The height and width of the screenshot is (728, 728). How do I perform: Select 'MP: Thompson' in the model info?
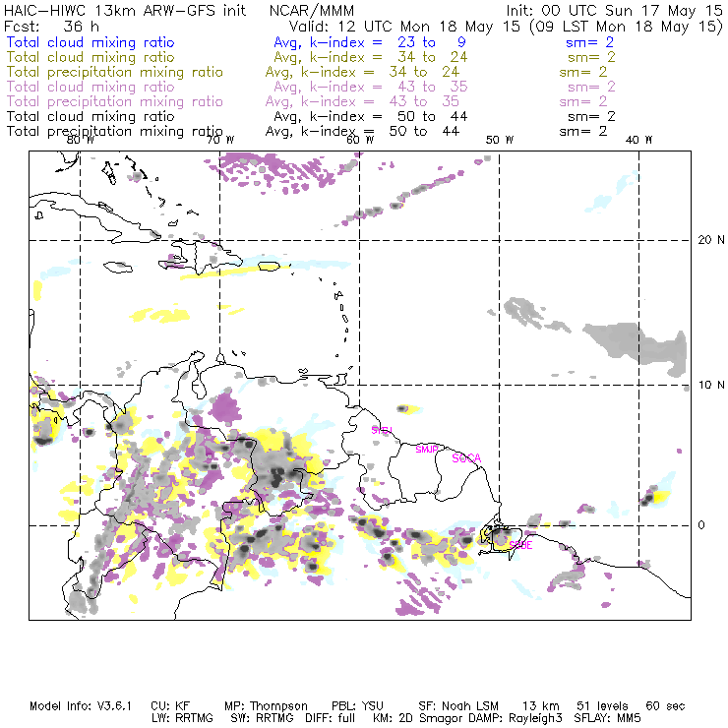[266, 706]
